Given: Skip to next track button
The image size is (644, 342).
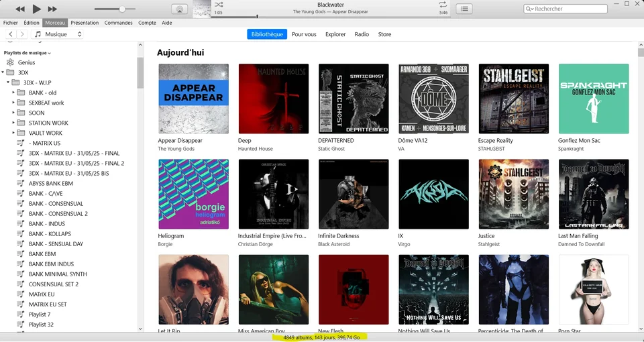Looking at the screenshot, I should tap(52, 9).
